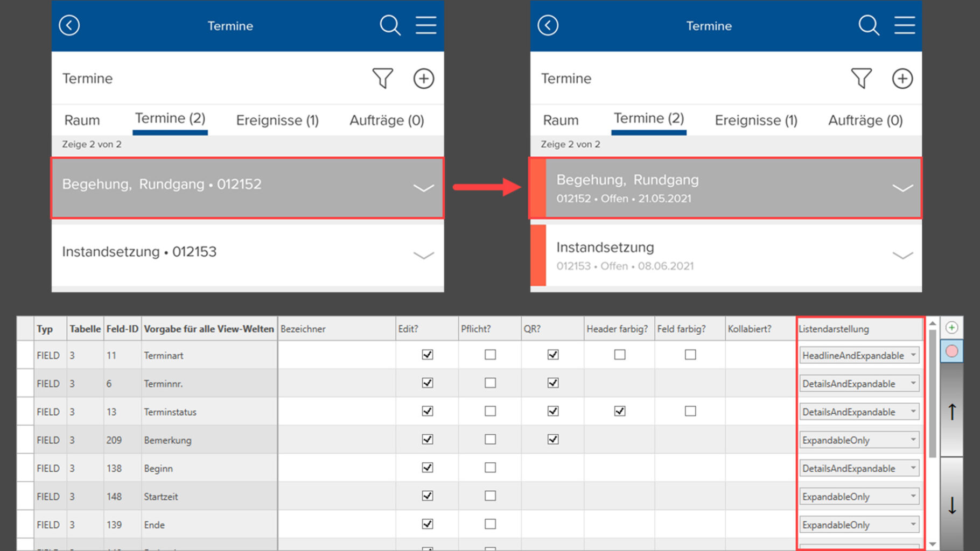Move the field down with the down arrow button
The width and height of the screenshot is (980, 551).
pyautogui.click(x=951, y=505)
